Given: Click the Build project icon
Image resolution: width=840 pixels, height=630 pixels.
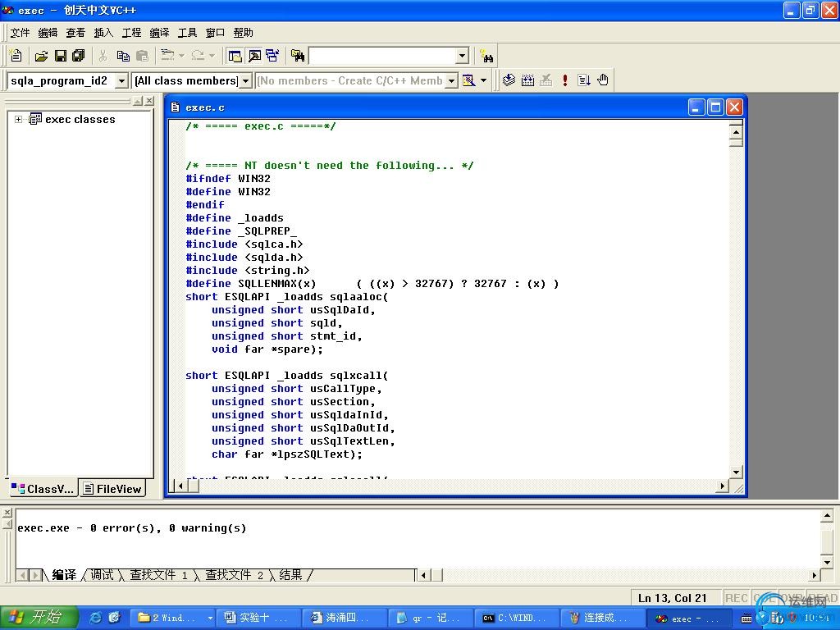Looking at the screenshot, I should point(527,80).
